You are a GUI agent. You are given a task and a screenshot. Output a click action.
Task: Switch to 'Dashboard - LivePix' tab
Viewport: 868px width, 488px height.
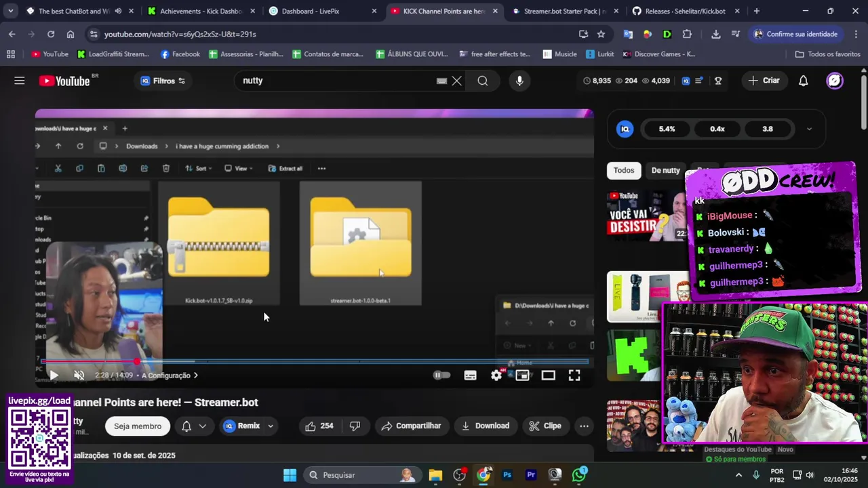point(322,11)
